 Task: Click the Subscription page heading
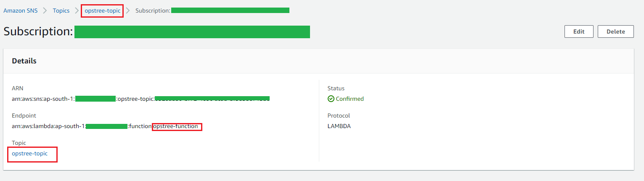click(x=38, y=32)
